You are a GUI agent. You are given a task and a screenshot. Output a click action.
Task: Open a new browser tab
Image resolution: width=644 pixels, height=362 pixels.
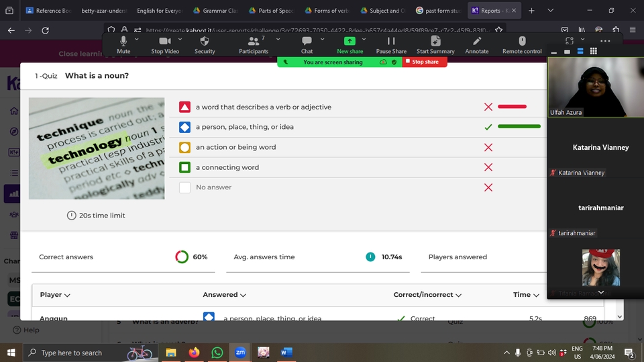[x=531, y=11]
